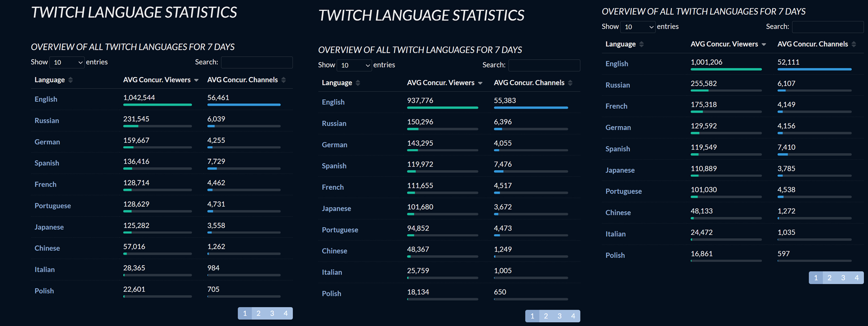Sort by Language in the middle table
868x326 pixels.
pos(341,82)
